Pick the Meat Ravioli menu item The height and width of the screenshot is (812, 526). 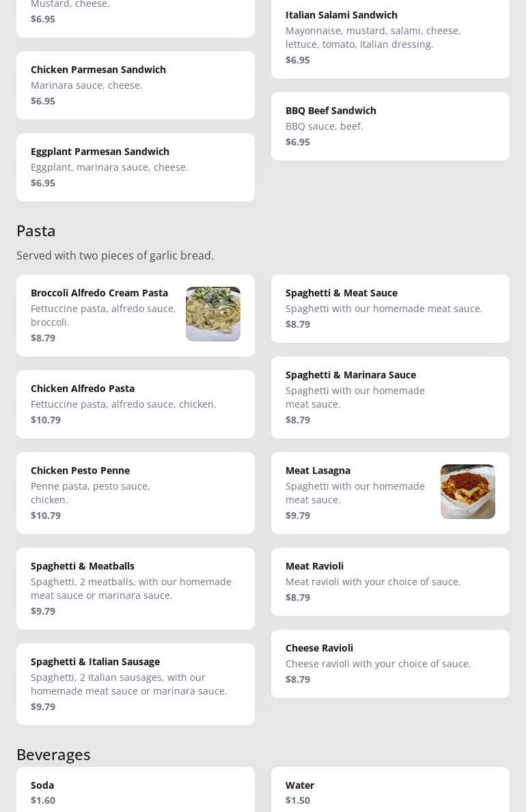point(389,581)
